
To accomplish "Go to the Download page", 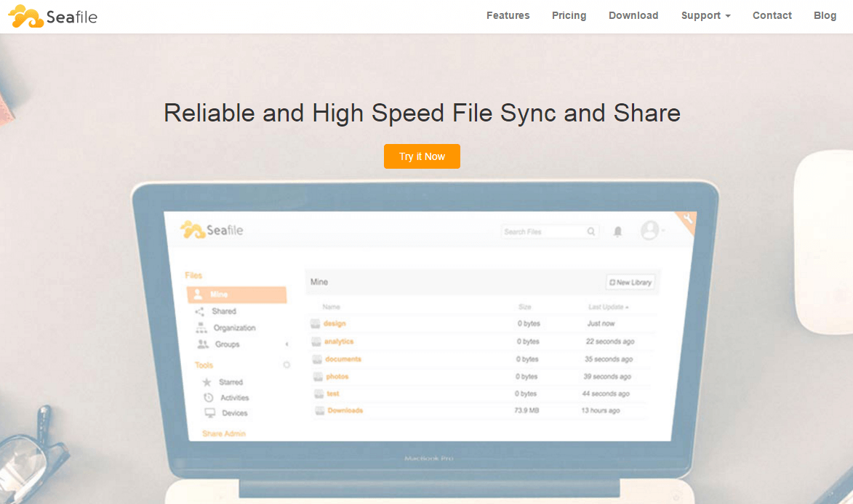I will click(633, 16).
